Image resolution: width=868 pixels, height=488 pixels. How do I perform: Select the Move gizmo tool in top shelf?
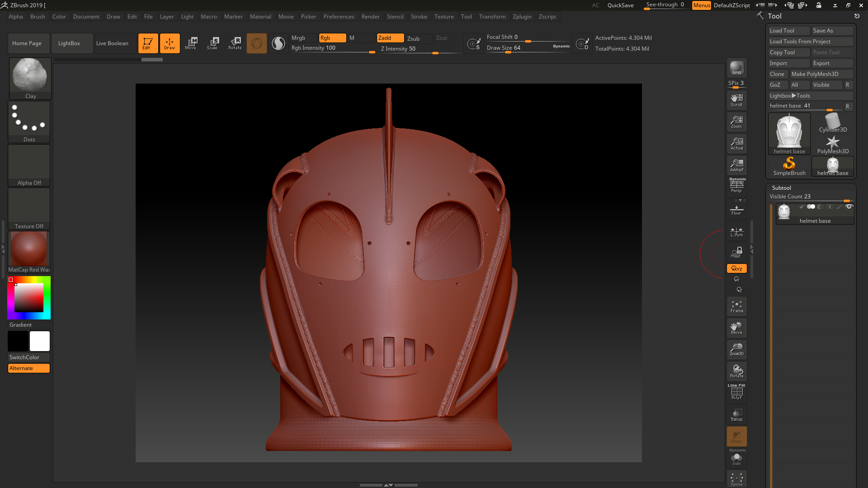point(191,43)
